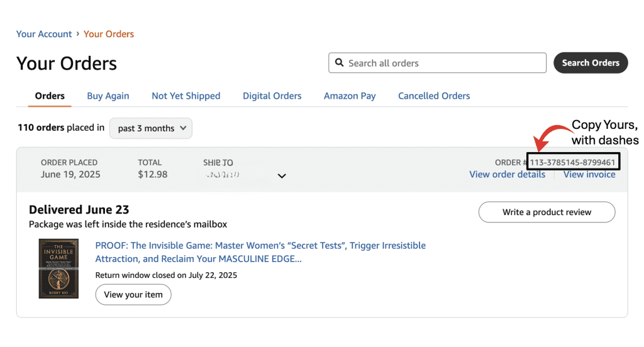Click the magnifier icon in search box
The width and height of the screenshot is (644, 347).
coord(339,63)
